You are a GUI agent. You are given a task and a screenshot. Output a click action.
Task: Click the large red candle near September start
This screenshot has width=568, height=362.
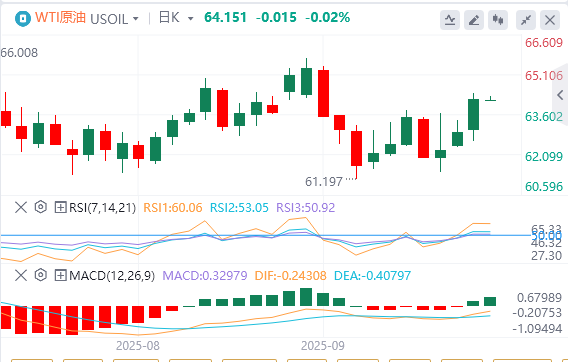coord(323,93)
